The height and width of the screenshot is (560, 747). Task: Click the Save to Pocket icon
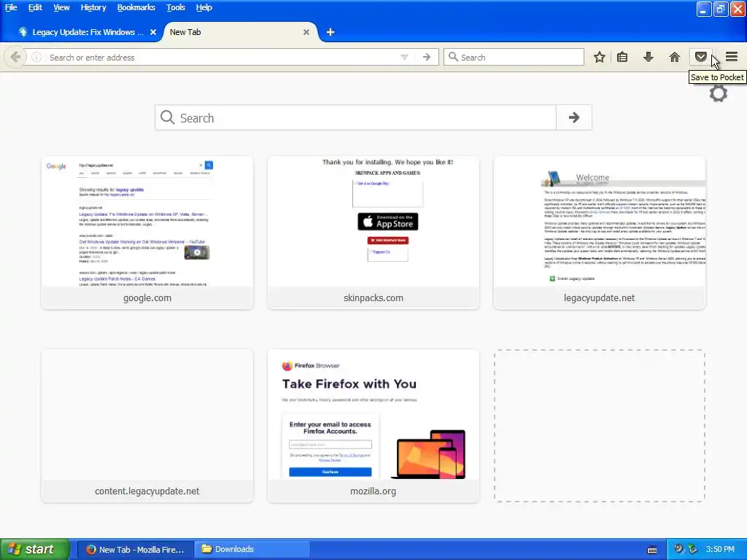[x=700, y=57]
